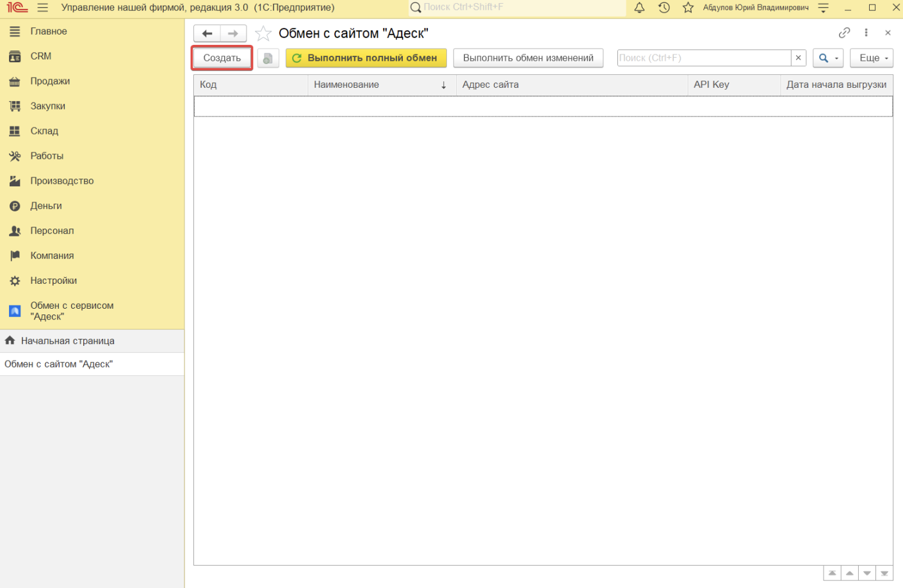The image size is (903, 588).
Task: Click the CRM contact card icon
Action: [x=15, y=56]
